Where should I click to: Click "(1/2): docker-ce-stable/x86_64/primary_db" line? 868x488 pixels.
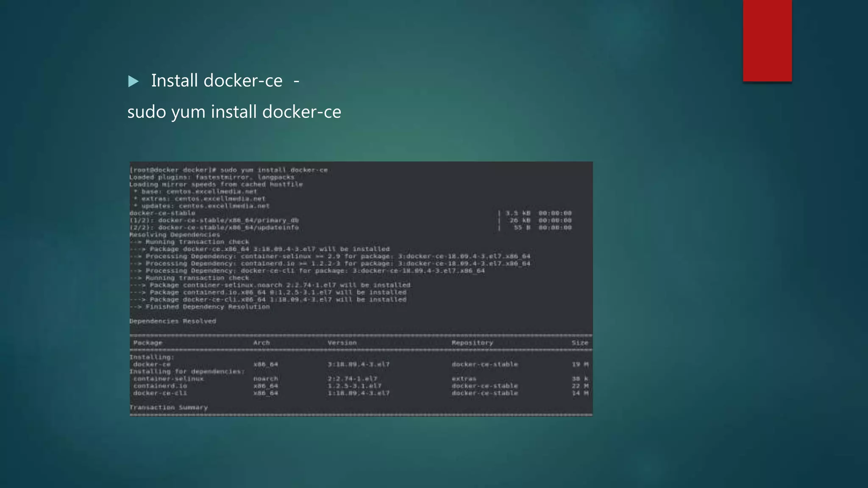214,220
